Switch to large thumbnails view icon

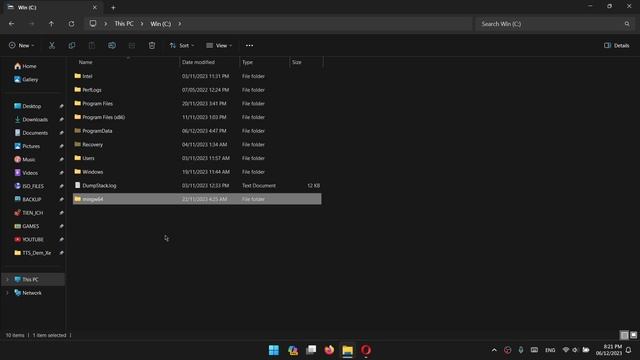(633, 335)
